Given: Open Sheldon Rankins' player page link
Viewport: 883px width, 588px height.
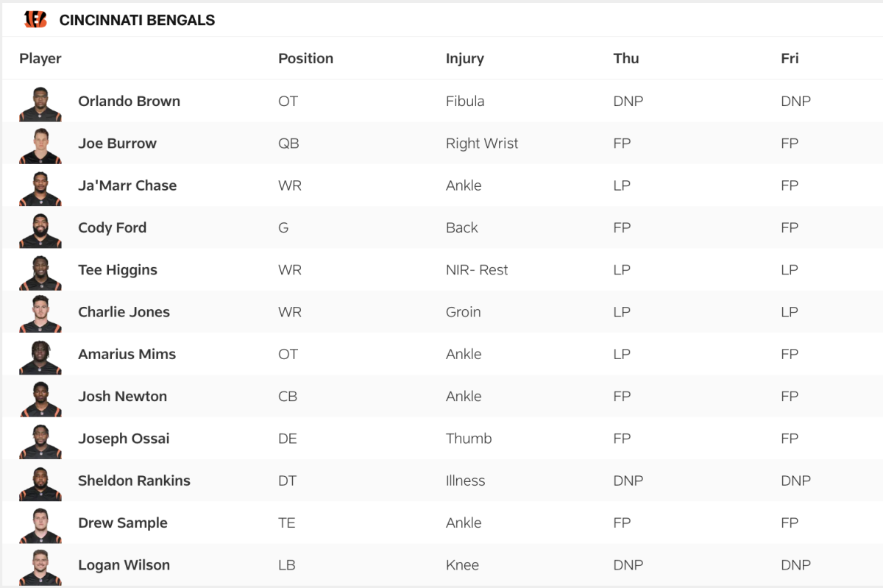Looking at the screenshot, I should (134, 481).
